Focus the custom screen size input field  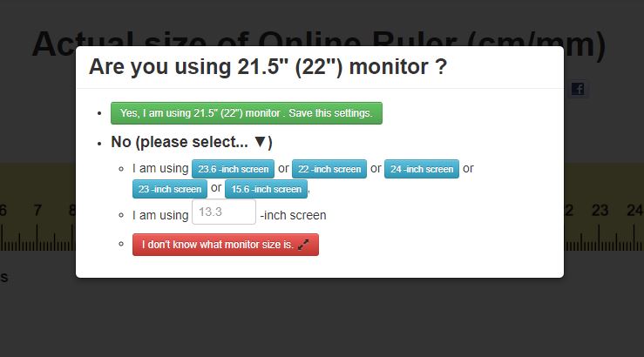pos(224,212)
